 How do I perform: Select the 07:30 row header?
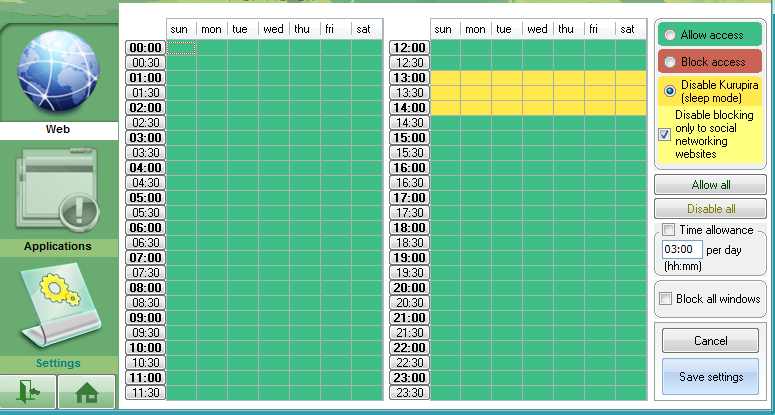click(x=146, y=273)
